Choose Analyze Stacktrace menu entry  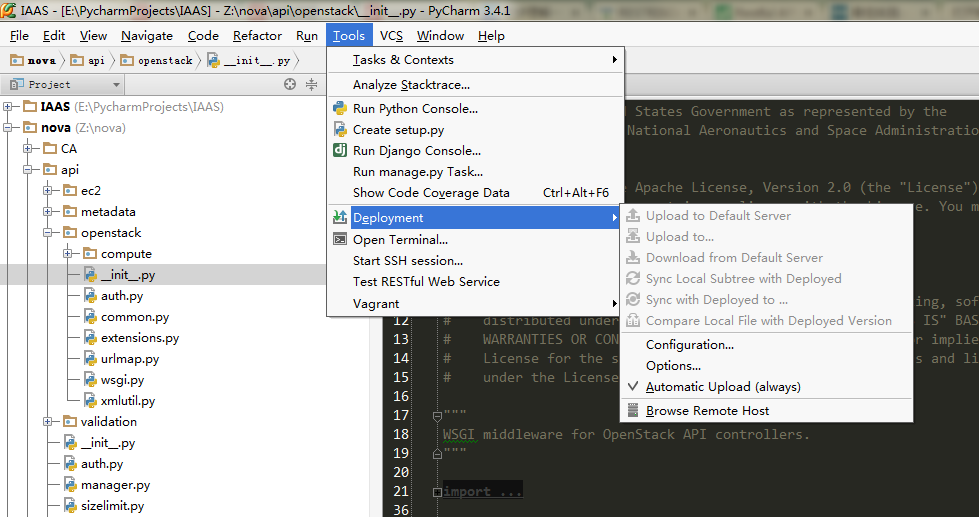coord(475,85)
